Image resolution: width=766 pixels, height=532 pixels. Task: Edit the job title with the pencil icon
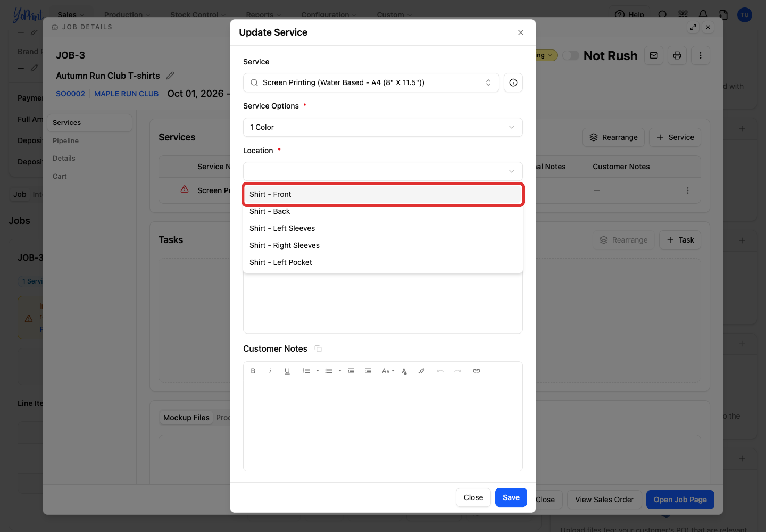(x=170, y=76)
